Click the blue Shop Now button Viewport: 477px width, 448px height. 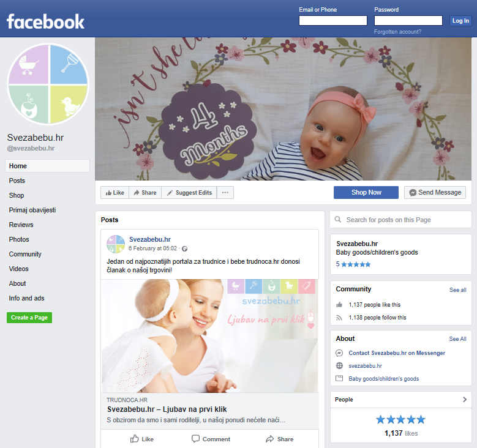point(366,193)
